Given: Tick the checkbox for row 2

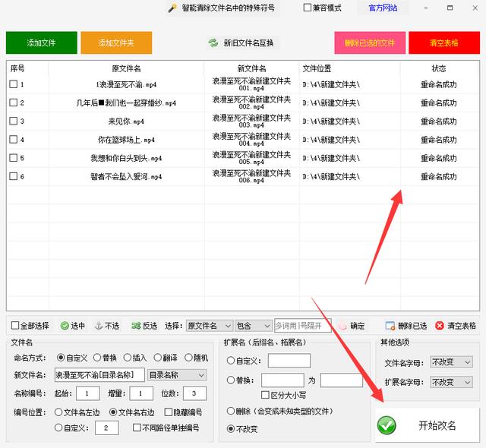Looking at the screenshot, I should click(14, 103).
